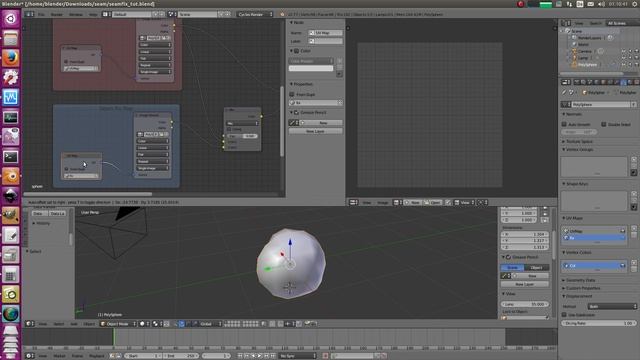Viewport: 640px width, 360px height.
Task: Click the Open button in image editor header
Action: (433, 202)
